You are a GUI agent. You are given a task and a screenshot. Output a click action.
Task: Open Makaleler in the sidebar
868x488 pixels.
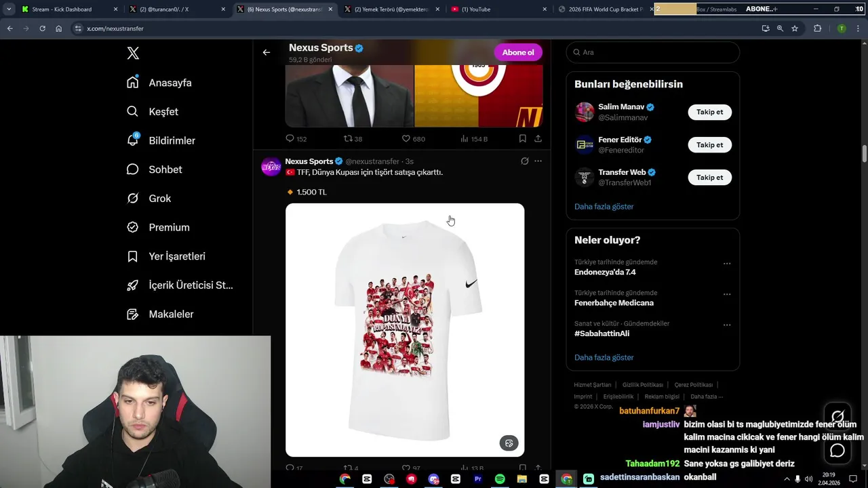pyautogui.click(x=160, y=314)
